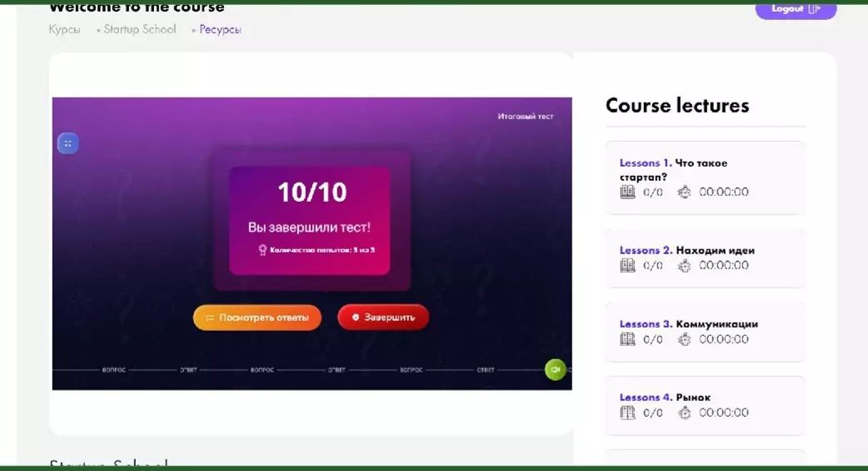Click the timer icon under Lessons 4
Image resolution: width=868 pixels, height=471 pixels.
tap(684, 413)
